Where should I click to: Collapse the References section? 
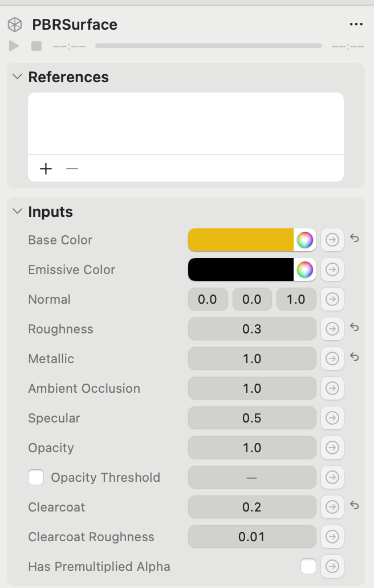pos(17,77)
